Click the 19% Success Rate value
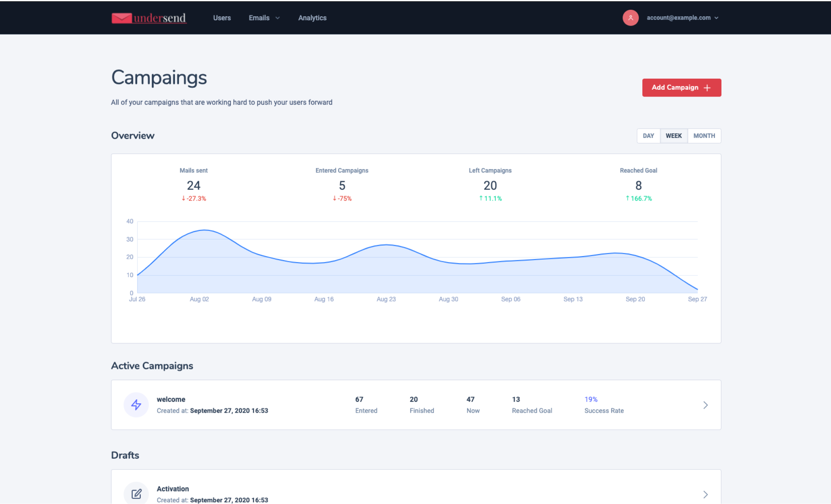Viewport: 831px width, 504px height. 591,399
